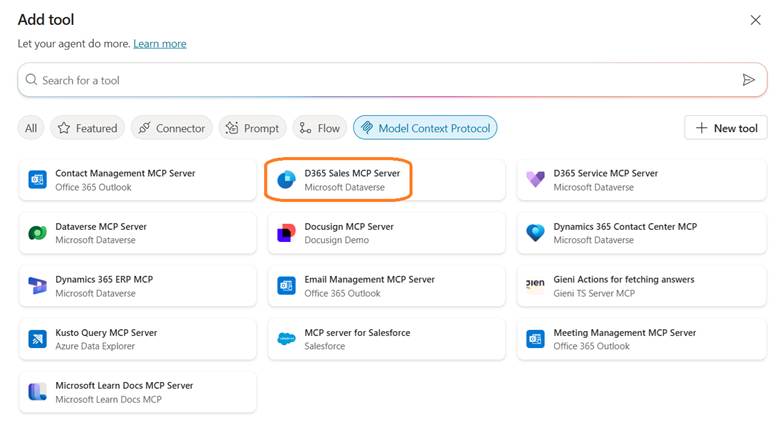Click the Microsoft Learn Docs MCP subtitle
Image resolution: width=779 pixels, height=436 pixels.
(108, 399)
